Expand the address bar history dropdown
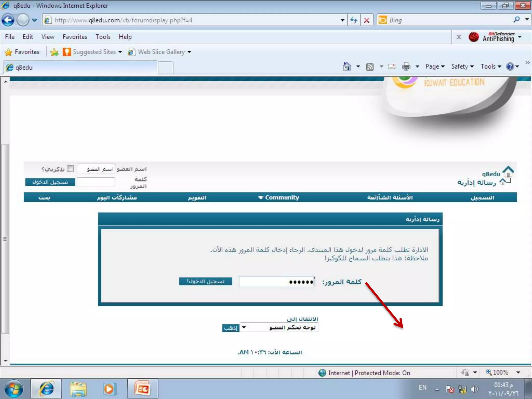This screenshot has height=399, width=532. pyautogui.click(x=342, y=20)
